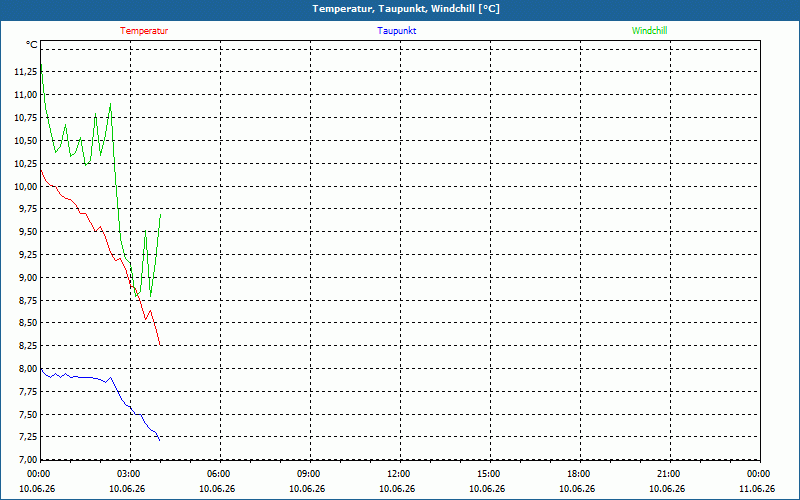Click the x-axis time label '15:00'
This screenshot has width=800, height=500.
click(x=489, y=474)
